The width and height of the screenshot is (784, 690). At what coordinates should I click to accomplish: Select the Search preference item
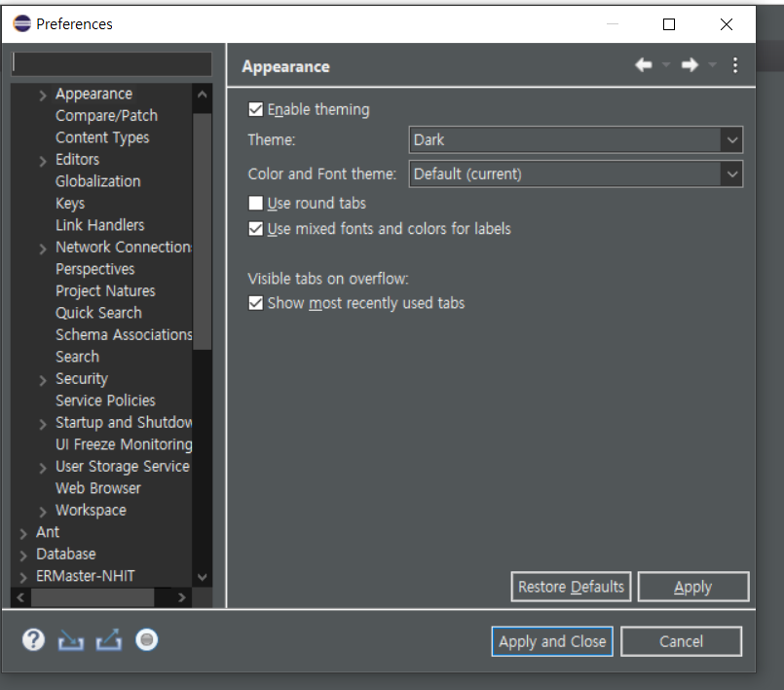[x=78, y=357]
